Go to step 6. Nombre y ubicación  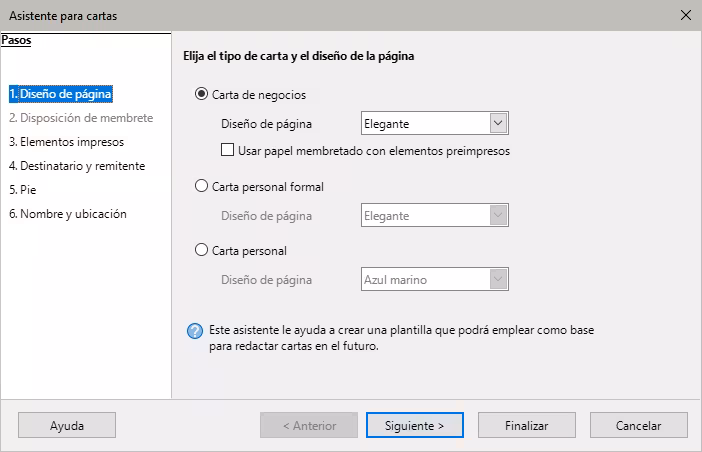pos(68,214)
